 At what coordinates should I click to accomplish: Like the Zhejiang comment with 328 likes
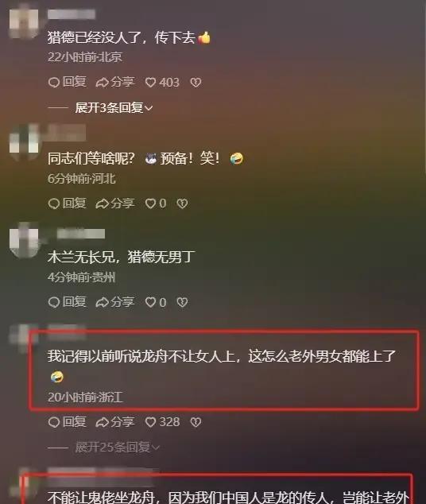tap(162, 422)
